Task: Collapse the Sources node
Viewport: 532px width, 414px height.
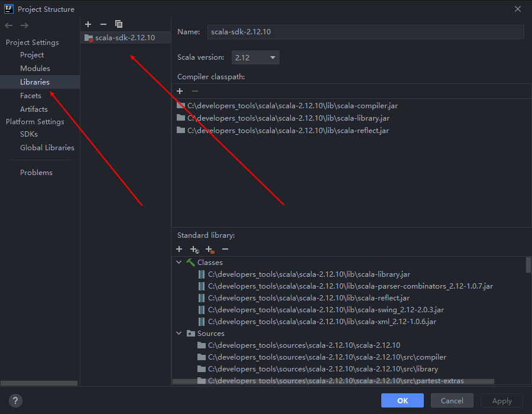Action: (179, 333)
